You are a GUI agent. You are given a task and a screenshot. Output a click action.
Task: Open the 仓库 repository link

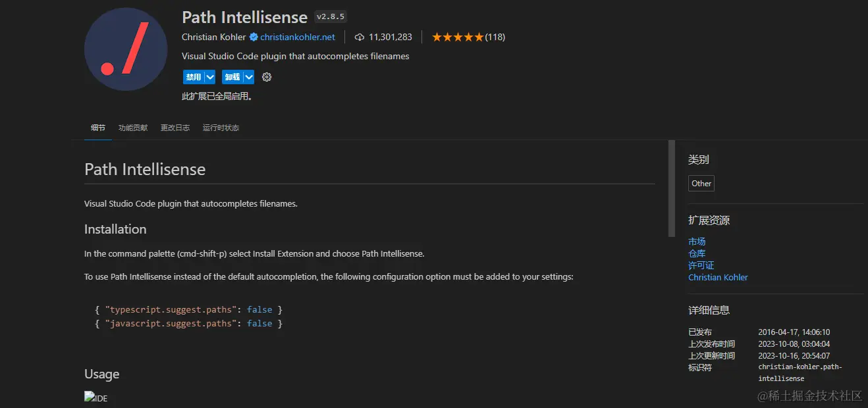(696, 253)
